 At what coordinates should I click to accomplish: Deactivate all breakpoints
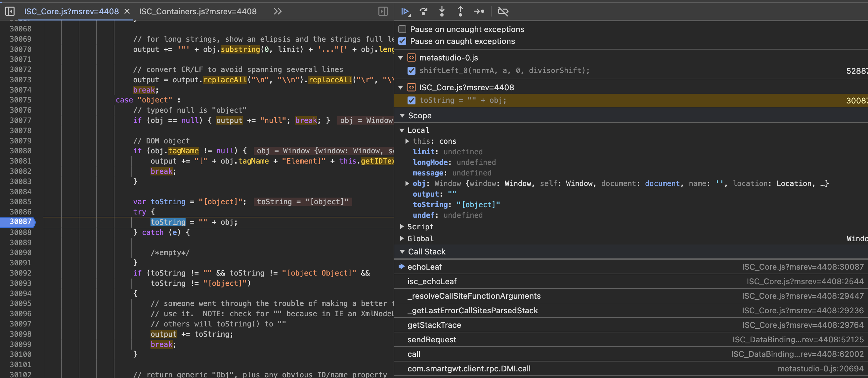tap(503, 12)
